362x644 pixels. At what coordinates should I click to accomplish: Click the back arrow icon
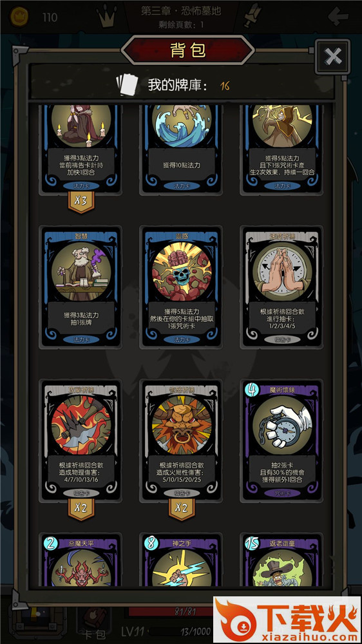[x=338, y=17]
